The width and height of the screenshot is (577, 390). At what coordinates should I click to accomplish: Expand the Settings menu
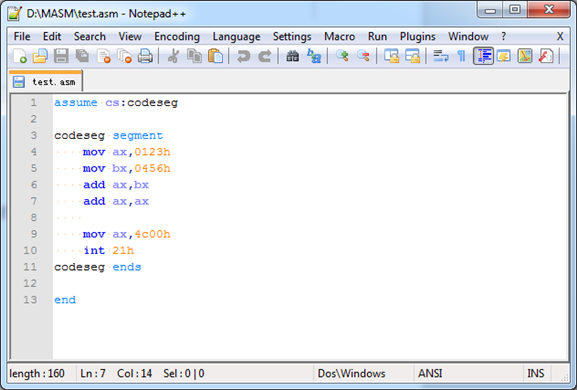292,36
